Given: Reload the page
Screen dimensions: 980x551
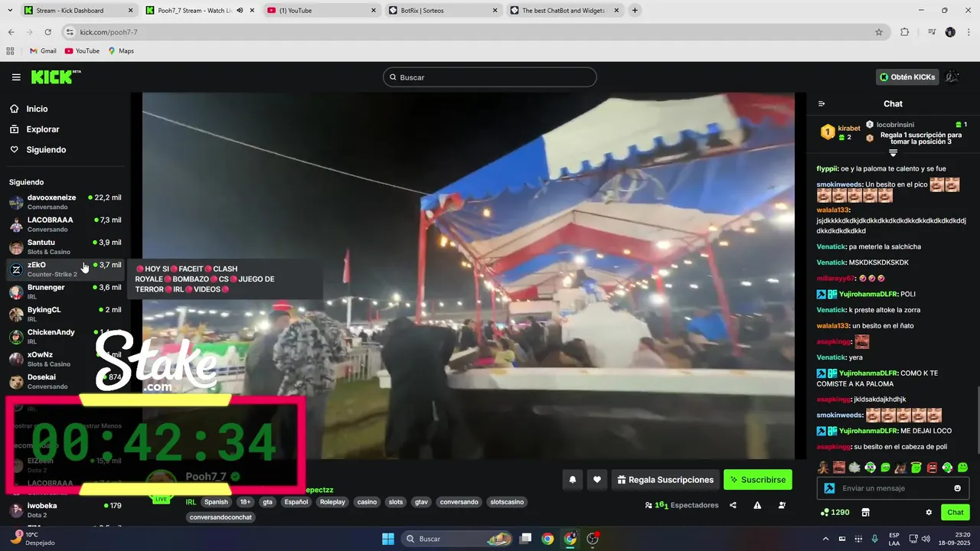Looking at the screenshot, I should pyautogui.click(x=47, y=32).
